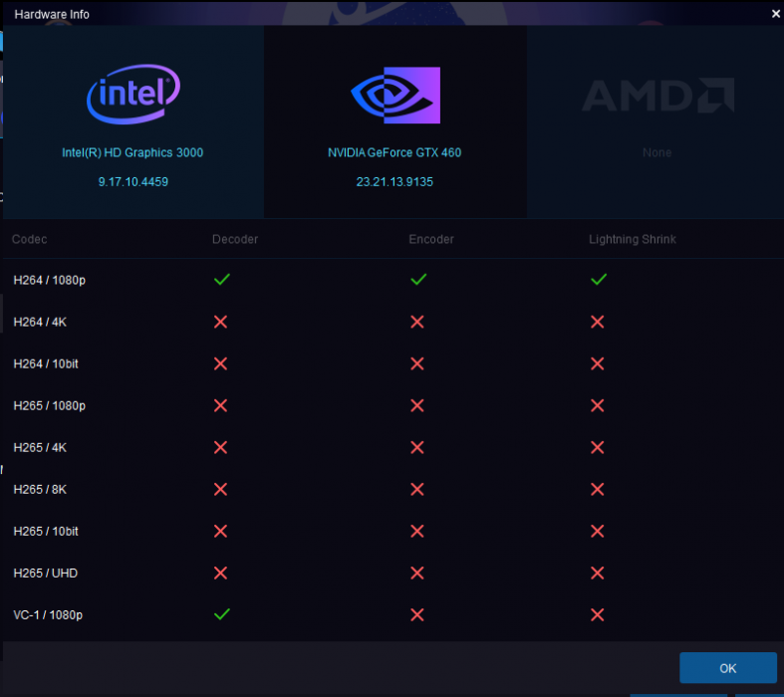The image size is (784, 697).
Task: Click the H264 / 1080p Lightning Shrink checkmark
Action: coord(598,280)
